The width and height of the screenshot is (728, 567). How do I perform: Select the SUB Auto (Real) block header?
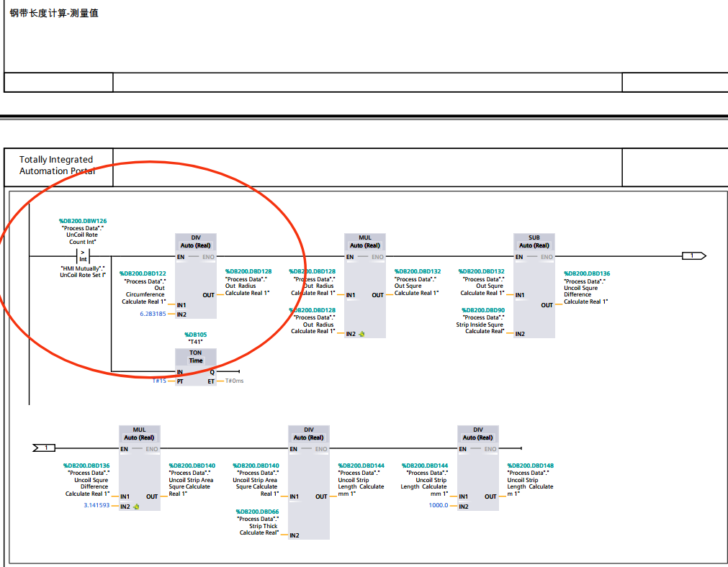click(534, 242)
